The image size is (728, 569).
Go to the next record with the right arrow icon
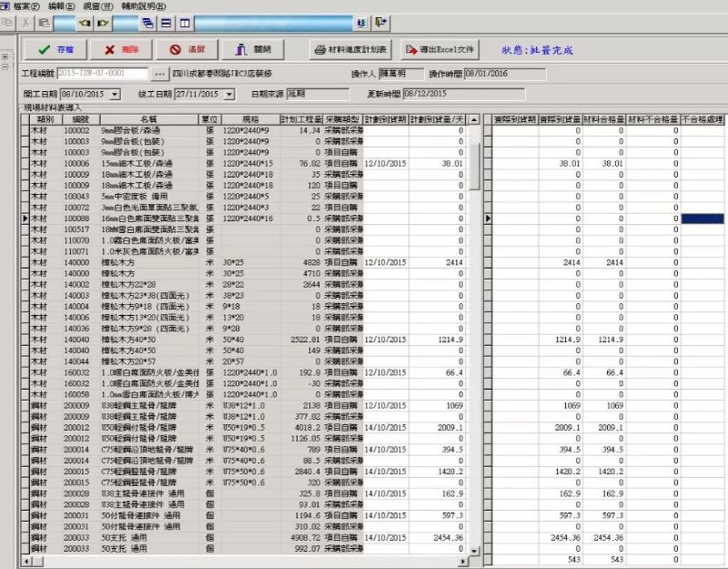tap(103, 23)
